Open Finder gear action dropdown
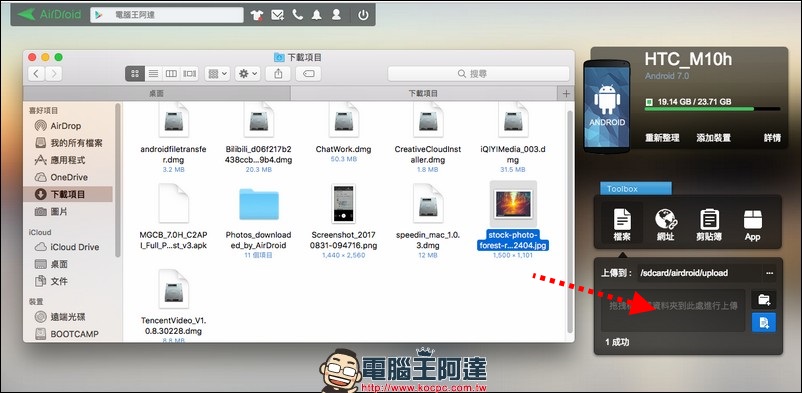The height and width of the screenshot is (393, 802). coord(248,74)
